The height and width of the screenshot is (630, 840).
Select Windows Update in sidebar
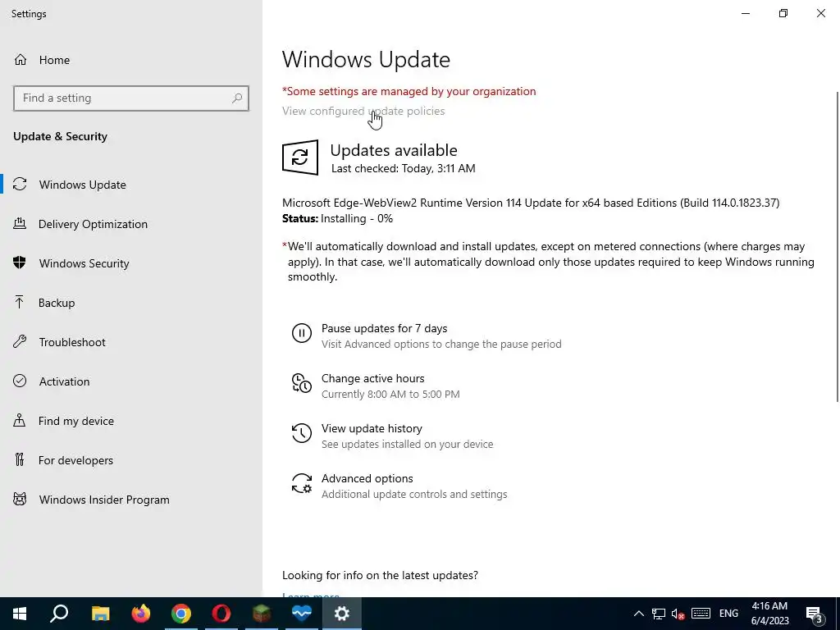tap(131, 185)
